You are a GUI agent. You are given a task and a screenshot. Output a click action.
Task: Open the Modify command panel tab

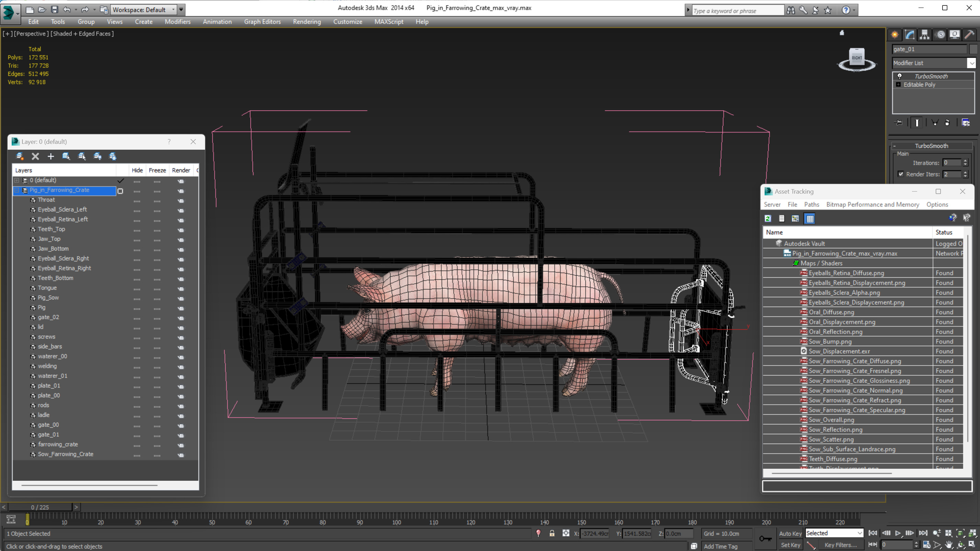[x=910, y=35]
